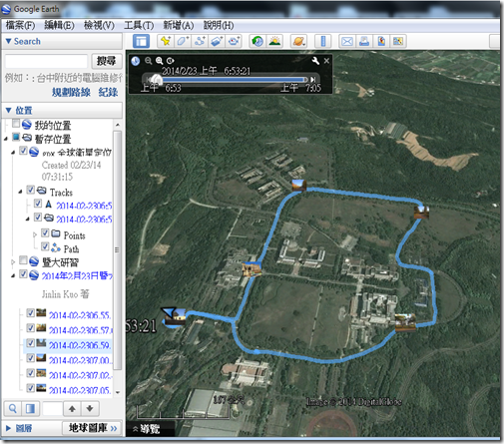The width and height of the screenshot is (504, 444).
Task: Collapse the 位置 panel
Action: 9,110
